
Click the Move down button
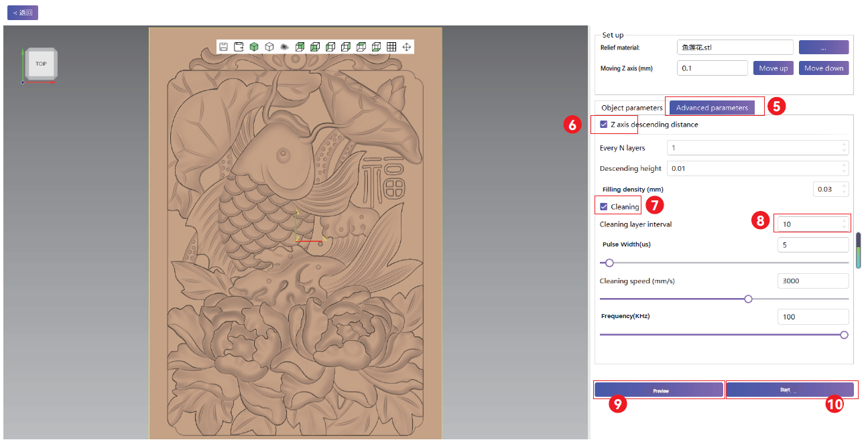click(x=824, y=68)
